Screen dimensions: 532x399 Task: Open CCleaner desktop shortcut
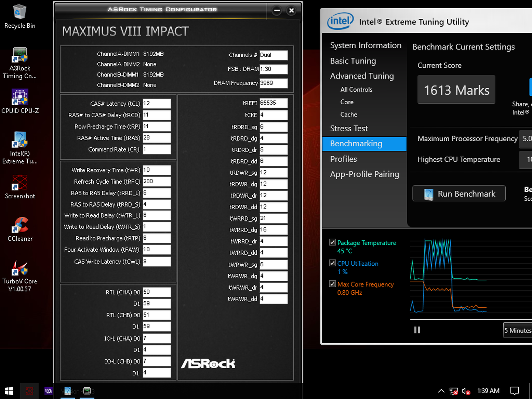pos(20,229)
